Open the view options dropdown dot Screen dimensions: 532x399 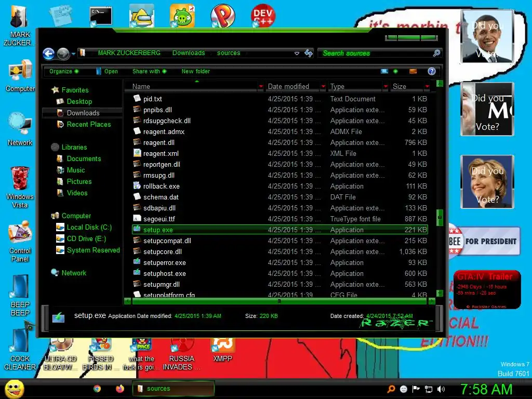395,71
